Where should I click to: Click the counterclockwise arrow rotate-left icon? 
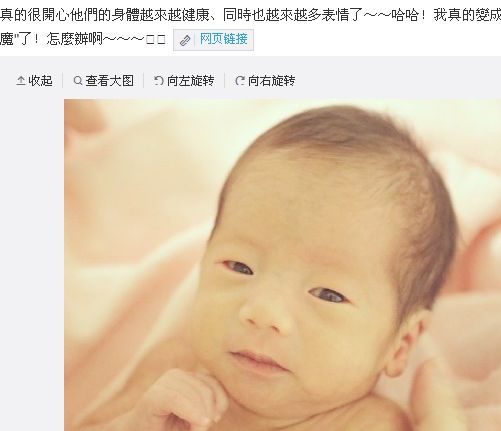[x=159, y=81]
